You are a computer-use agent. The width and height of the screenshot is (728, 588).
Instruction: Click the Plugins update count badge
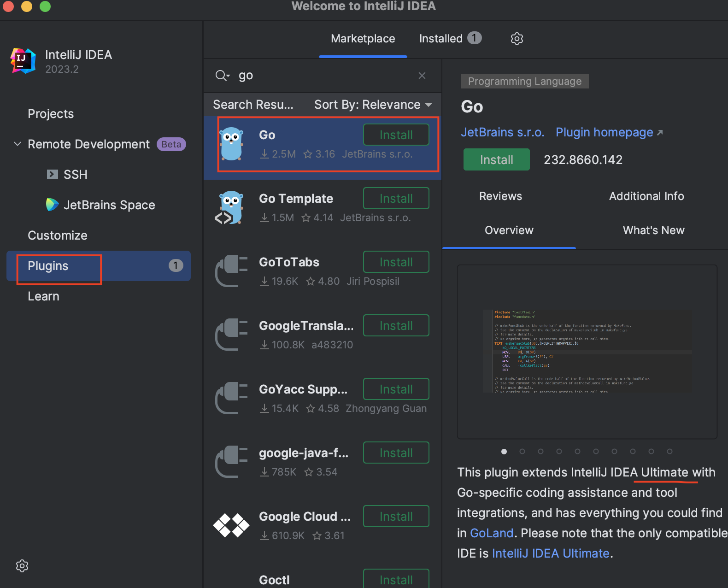176,265
